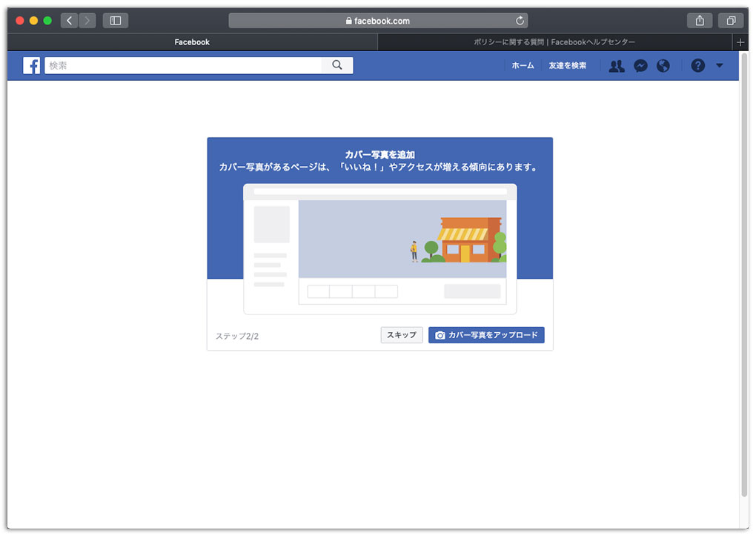
Task: Open the ホーム link
Action: [523, 65]
